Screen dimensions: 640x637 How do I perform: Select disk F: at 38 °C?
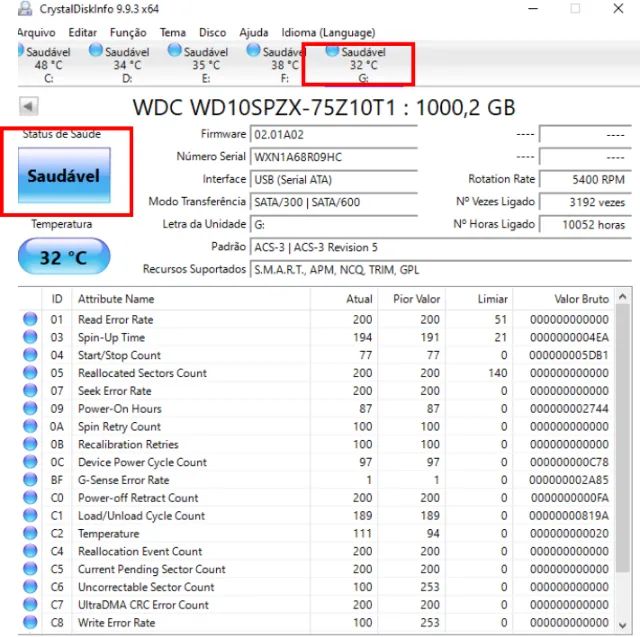coord(274,64)
